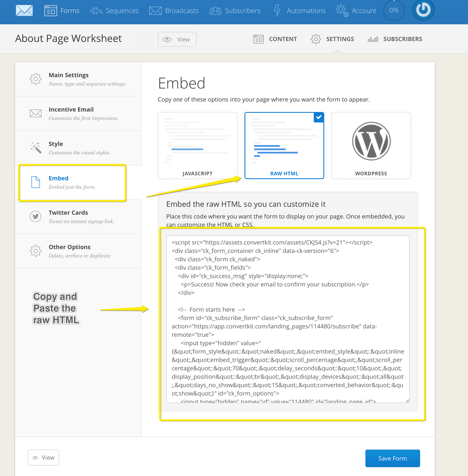Click the Incentive Email envelope icon
This screenshot has height=476, width=468.
pyautogui.click(x=36, y=113)
